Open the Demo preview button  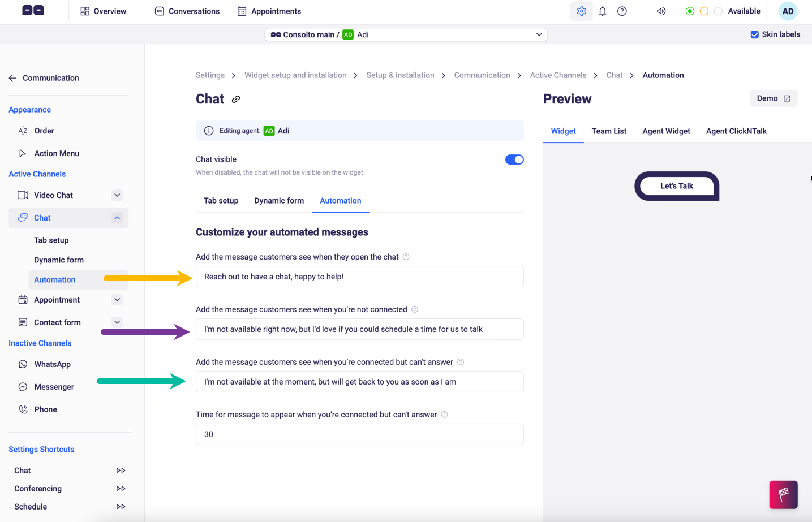click(773, 98)
